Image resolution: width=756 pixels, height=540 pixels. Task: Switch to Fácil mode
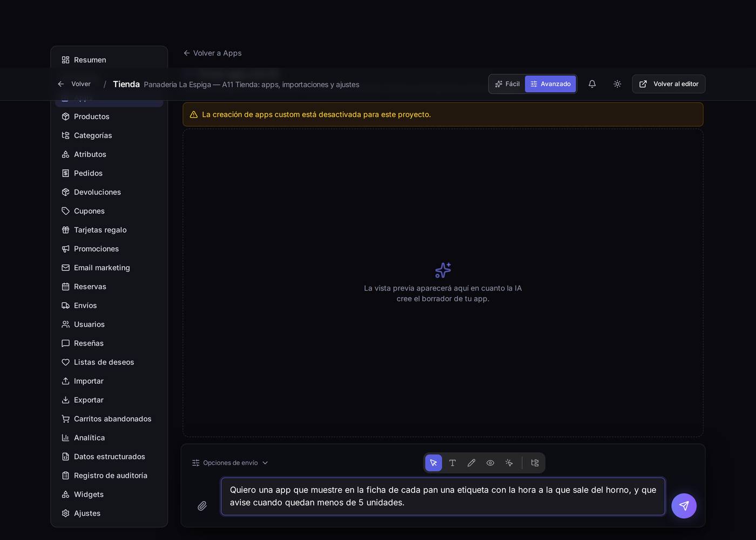(508, 84)
